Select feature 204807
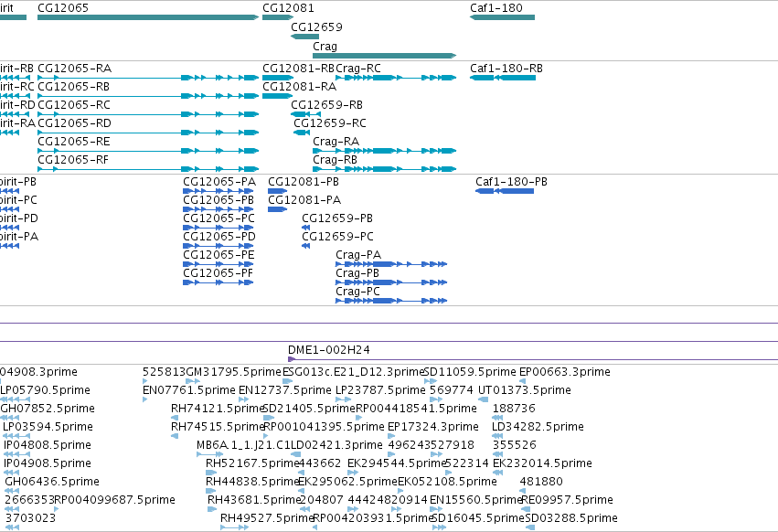The width and height of the screenshot is (778, 532). pyautogui.click(x=322, y=500)
